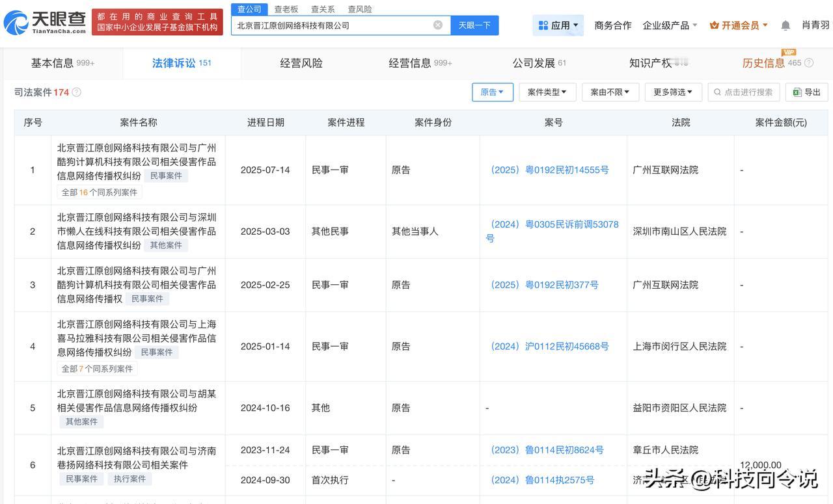Viewport: 833px width, 504px height.
Task: Open the 更多筛选 dropdown
Action: click(x=674, y=92)
